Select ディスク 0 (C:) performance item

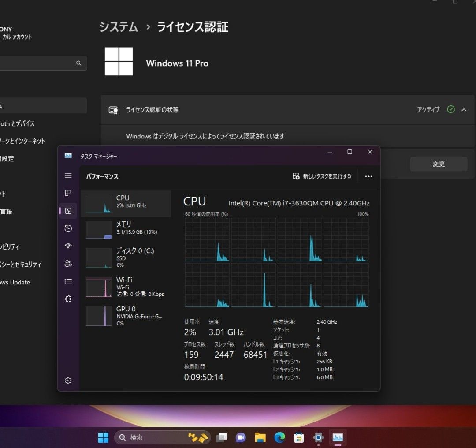[126, 257]
